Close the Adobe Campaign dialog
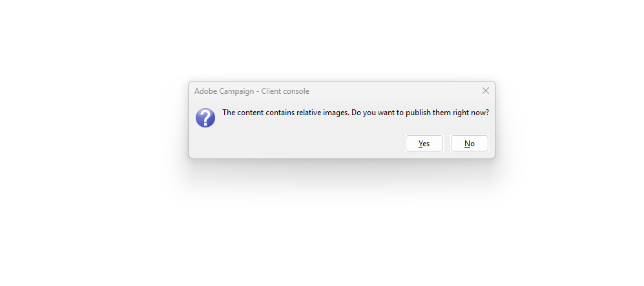The width and height of the screenshot is (644, 286). point(485,91)
